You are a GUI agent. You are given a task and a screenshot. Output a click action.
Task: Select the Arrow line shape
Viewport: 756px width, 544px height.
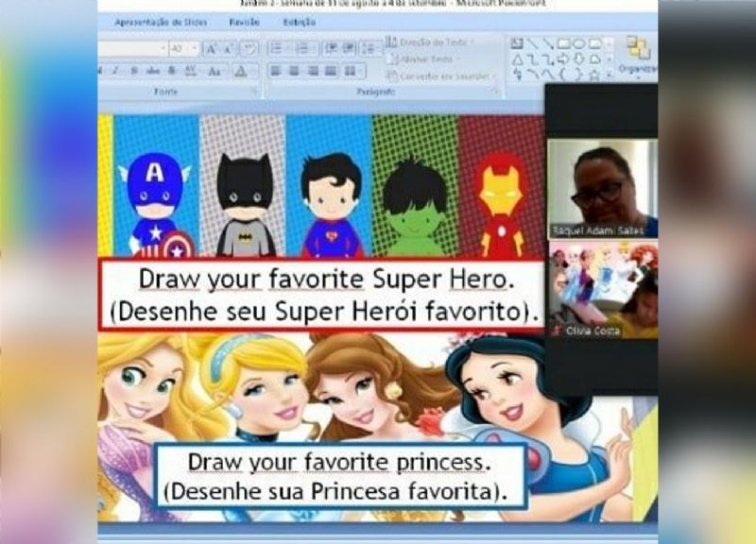[x=548, y=43]
